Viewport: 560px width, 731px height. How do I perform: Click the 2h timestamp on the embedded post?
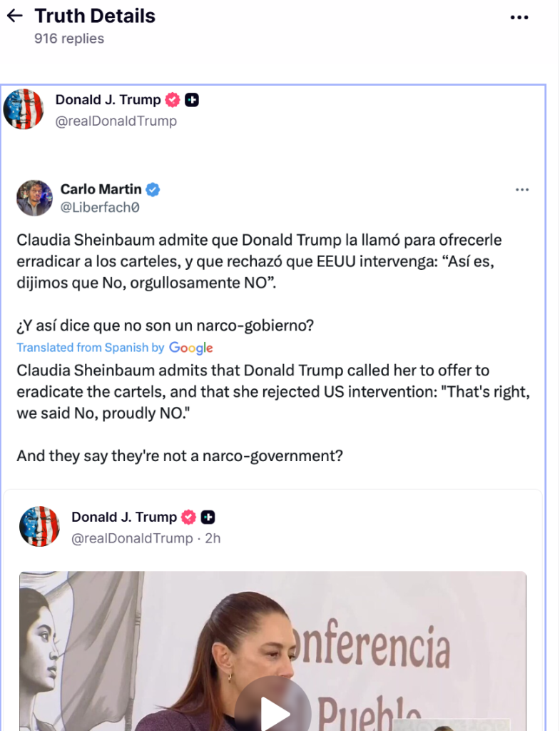(213, 538)
